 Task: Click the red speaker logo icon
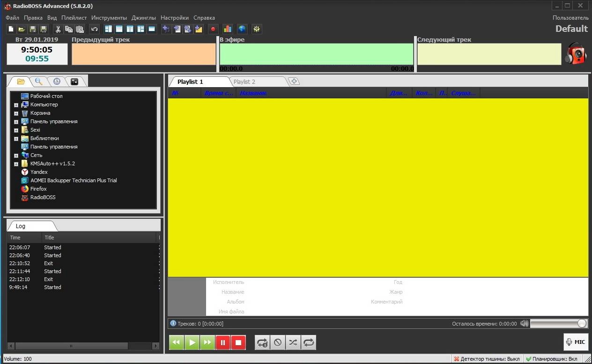pyautogui.click(x=576, y=53)
